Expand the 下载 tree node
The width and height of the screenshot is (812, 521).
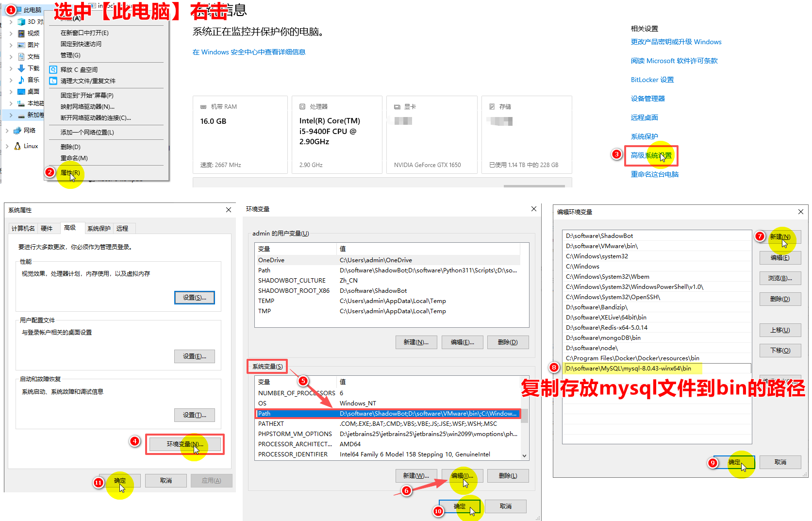click(x=11, y=68)
